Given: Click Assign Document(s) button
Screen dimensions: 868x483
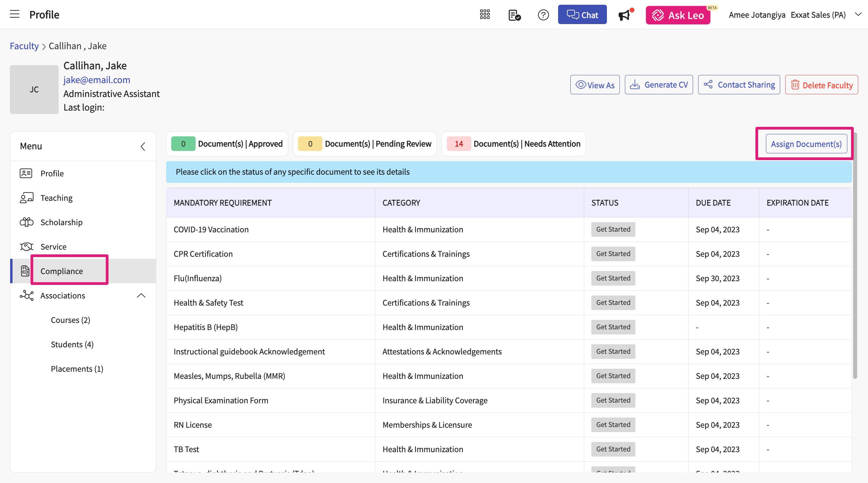Looking at the screenshot, I should (806, 144).
